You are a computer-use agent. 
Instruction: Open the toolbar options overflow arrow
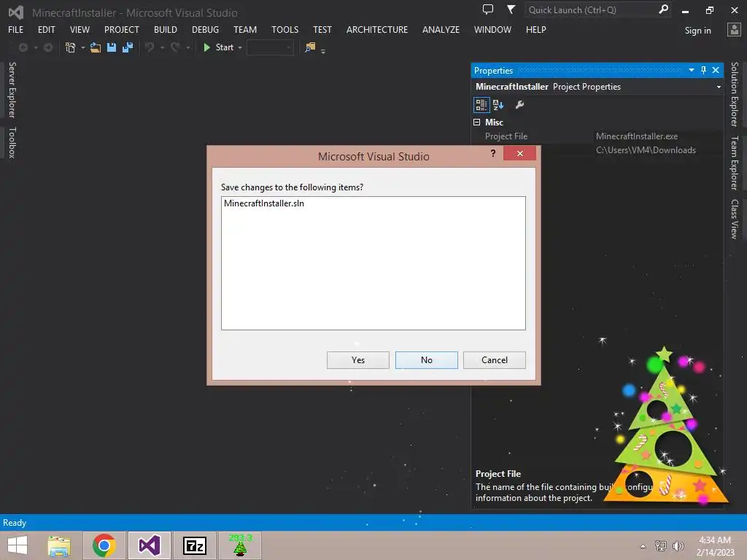tap(323, 51)
